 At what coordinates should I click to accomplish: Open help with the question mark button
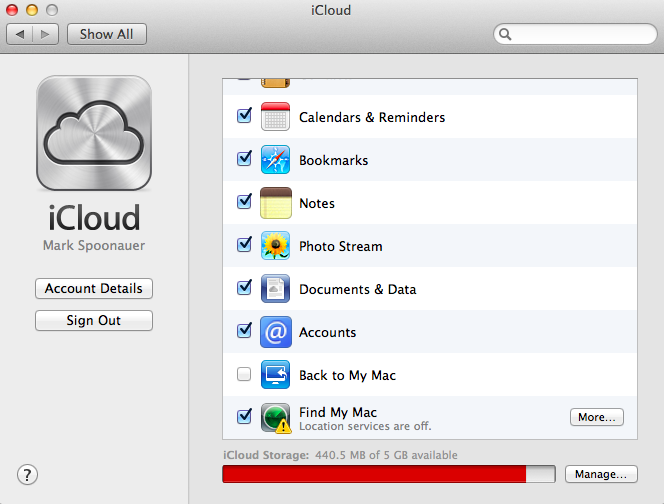coord(28,475)
